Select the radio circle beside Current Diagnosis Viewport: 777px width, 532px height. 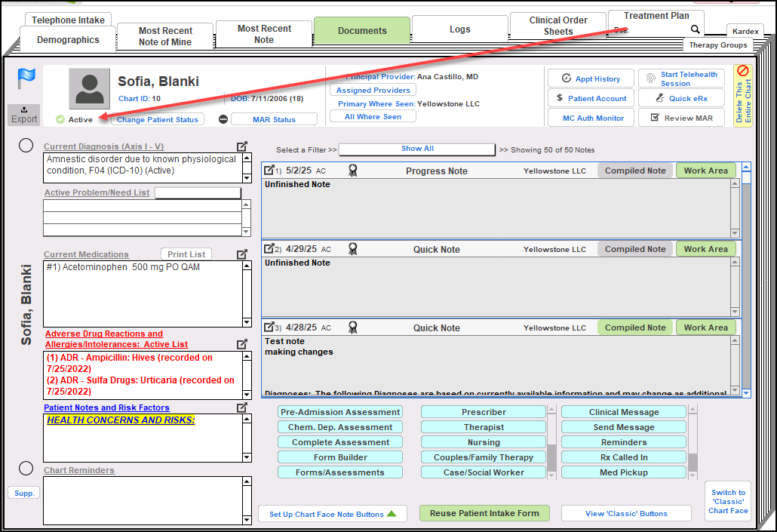(x=26, y=146)
